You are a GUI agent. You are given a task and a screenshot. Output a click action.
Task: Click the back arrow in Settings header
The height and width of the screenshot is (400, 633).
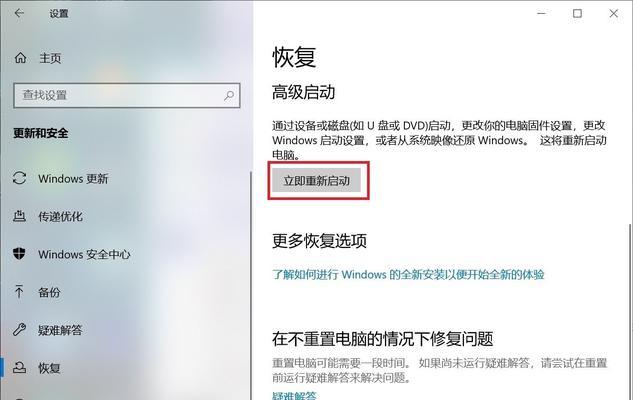tap(19, 13)
